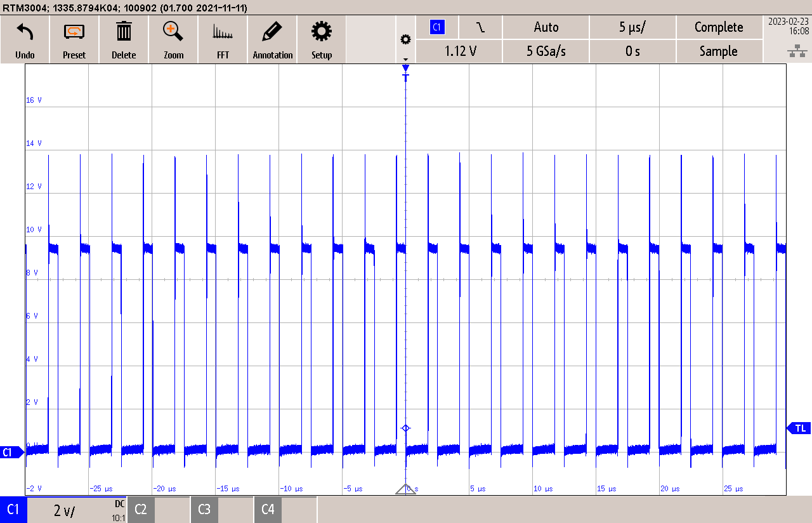Open the Sample acquisition mode menu
Viewport: 812px width, 523px height.
(719, 51)
